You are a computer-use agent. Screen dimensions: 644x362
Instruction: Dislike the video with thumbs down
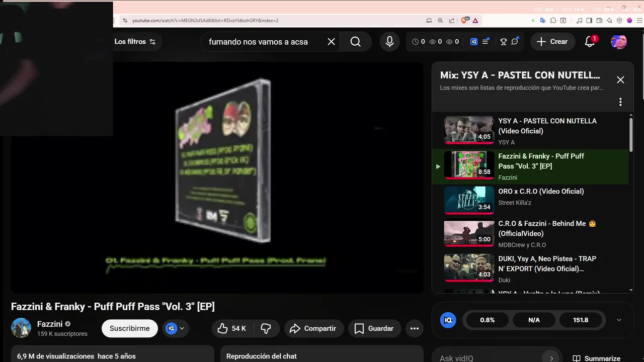266,328
